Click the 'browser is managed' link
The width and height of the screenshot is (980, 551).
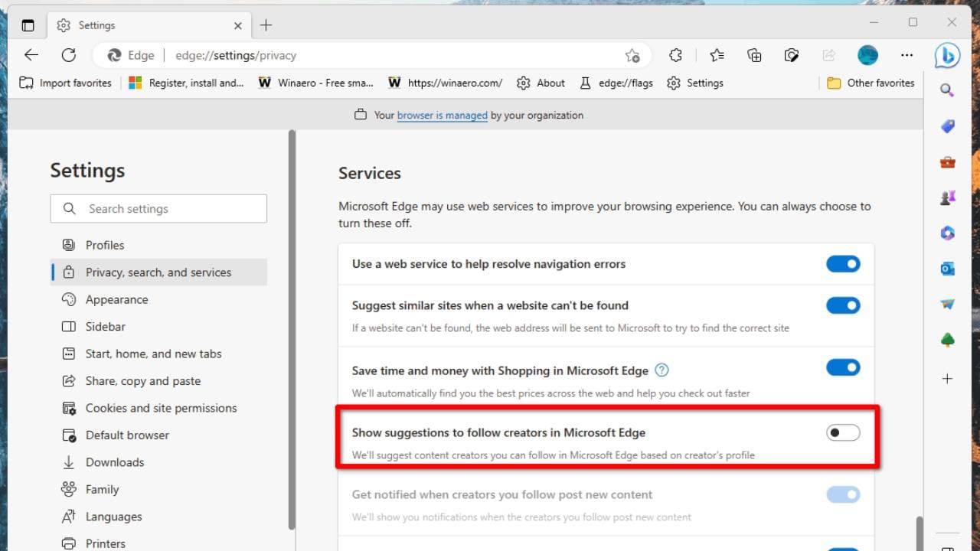(442, 116)
